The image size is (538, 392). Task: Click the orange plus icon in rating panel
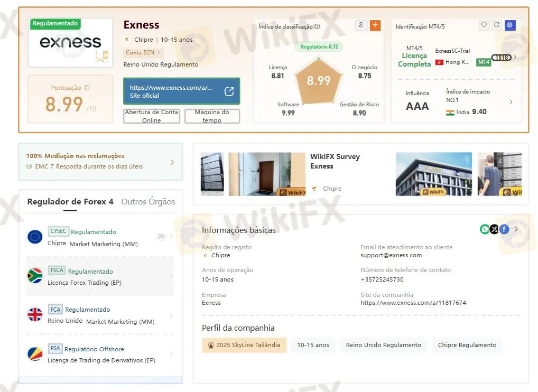(x=375, y=25)
